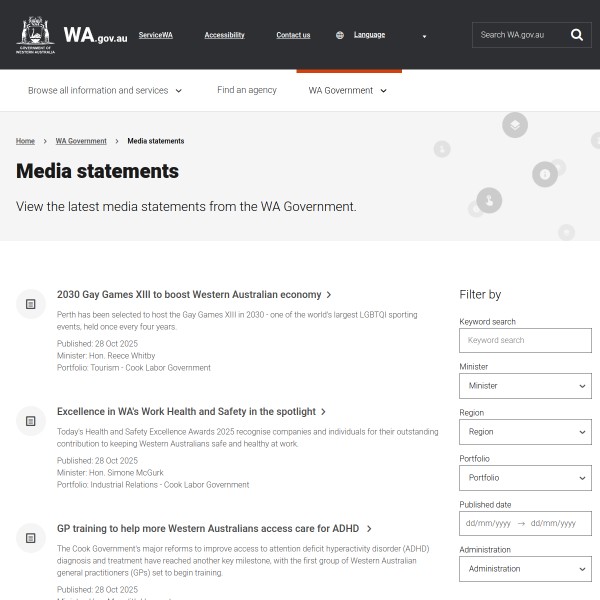Click the globe icon beside Language

coord(340,35)
